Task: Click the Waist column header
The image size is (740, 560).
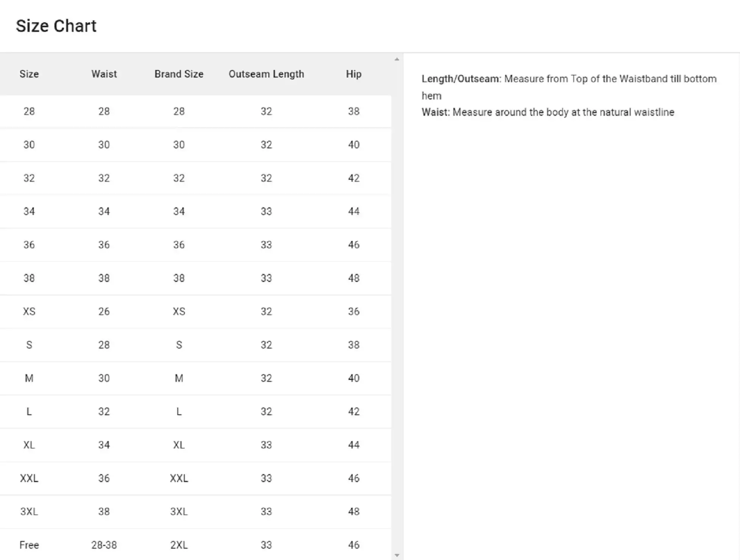Action: tap(104, 74)
